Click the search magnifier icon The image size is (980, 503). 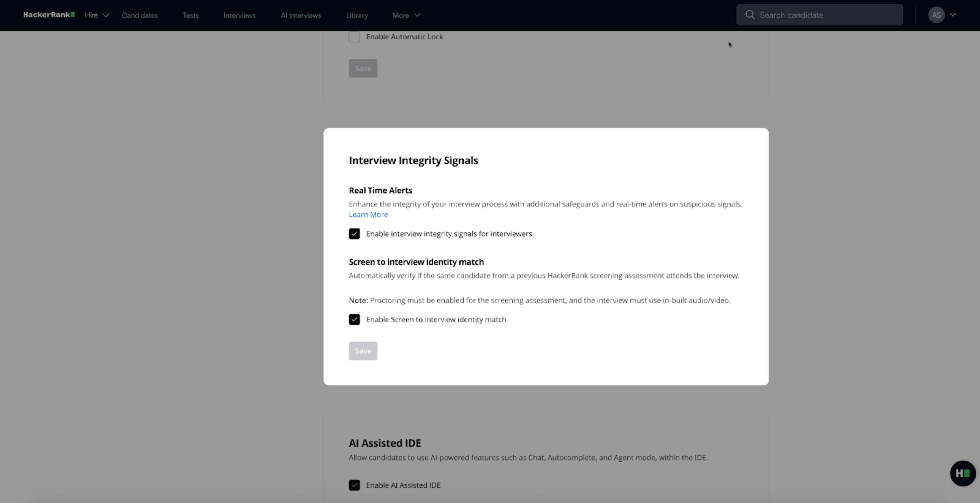pos(749,15)
